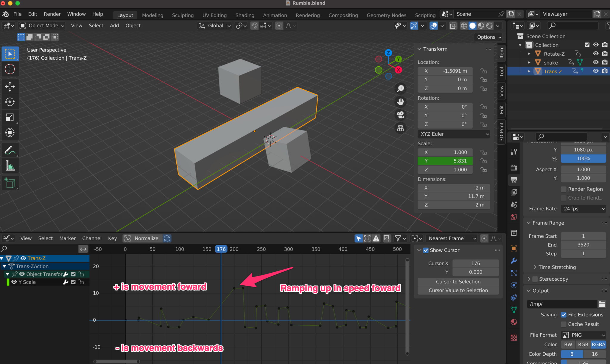Screen dimensions: 610x364
Task: Switch to the Animation workspace tab
Action: pos(275,15)
